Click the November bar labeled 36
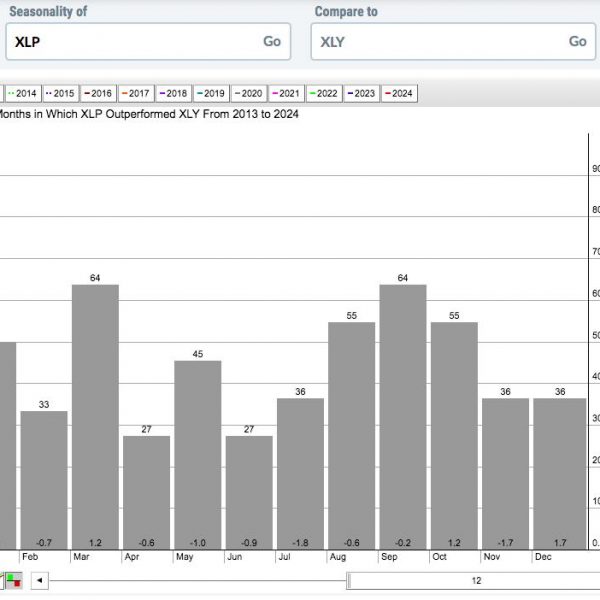The width and height of the screenshot is (600, 600). pos(505,474)
